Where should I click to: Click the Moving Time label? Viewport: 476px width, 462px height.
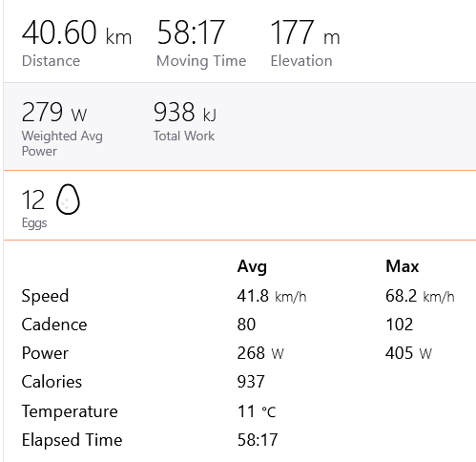click(201, 61)
